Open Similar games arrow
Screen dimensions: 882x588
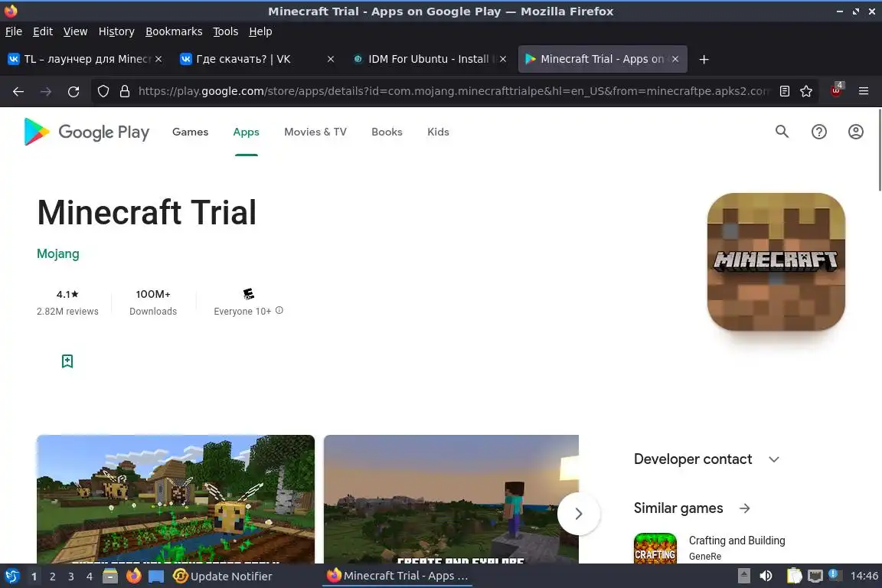pos(745,508)
